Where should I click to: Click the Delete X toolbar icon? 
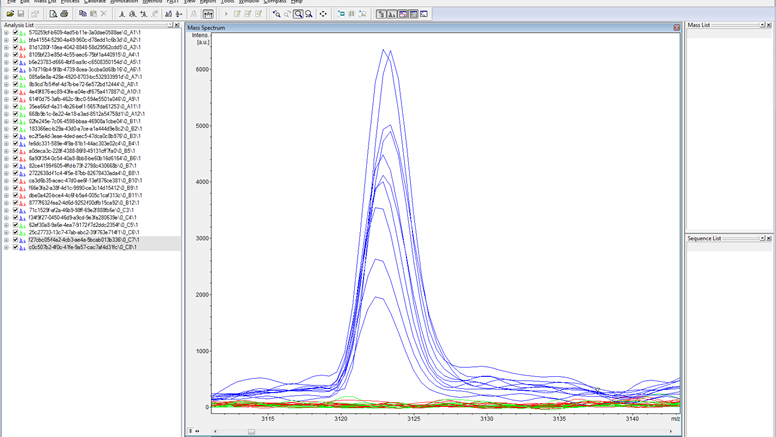pos(103,14)
